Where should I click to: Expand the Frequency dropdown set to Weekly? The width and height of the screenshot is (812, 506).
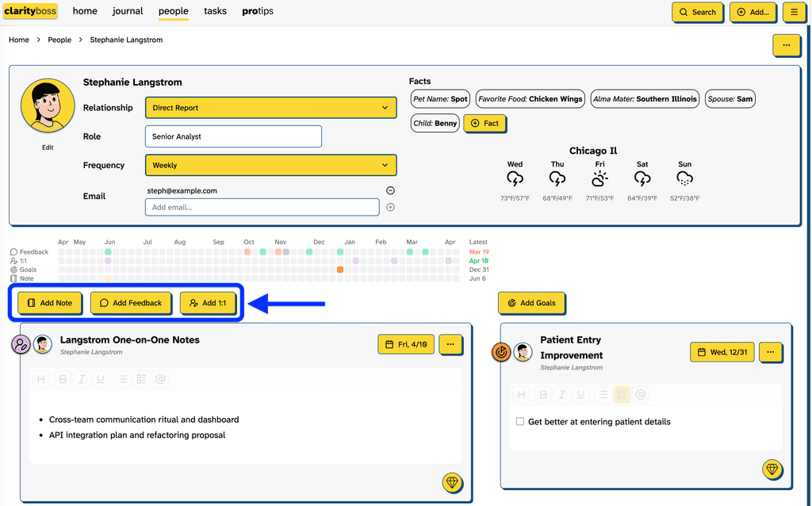[270, 165]
